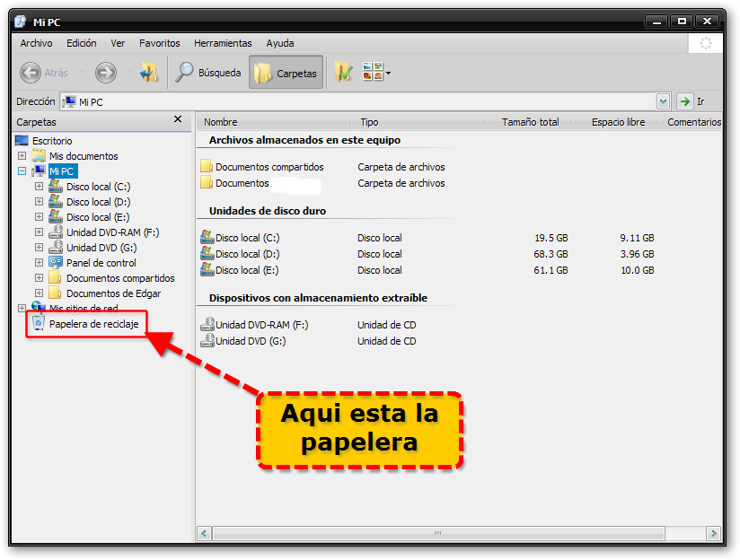740x560 pixels.
Task: Open the Dirección address bar dropdown
Action: tap(663, 101)
